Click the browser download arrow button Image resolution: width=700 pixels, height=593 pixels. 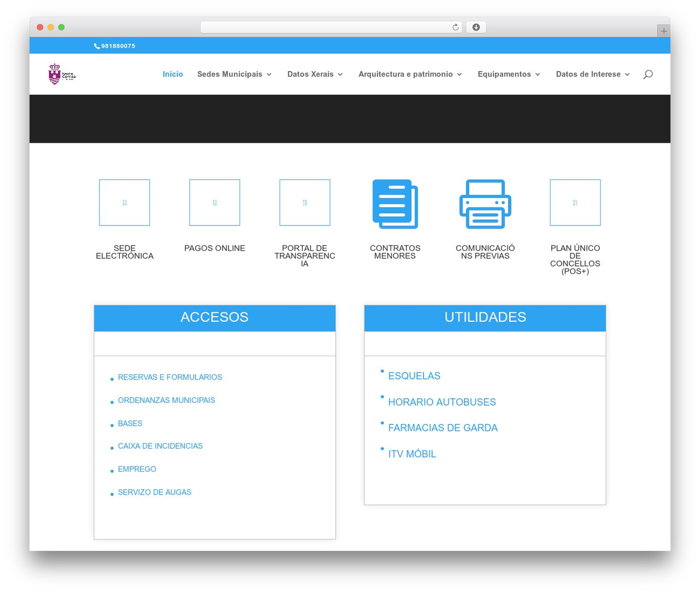(476, 27)
